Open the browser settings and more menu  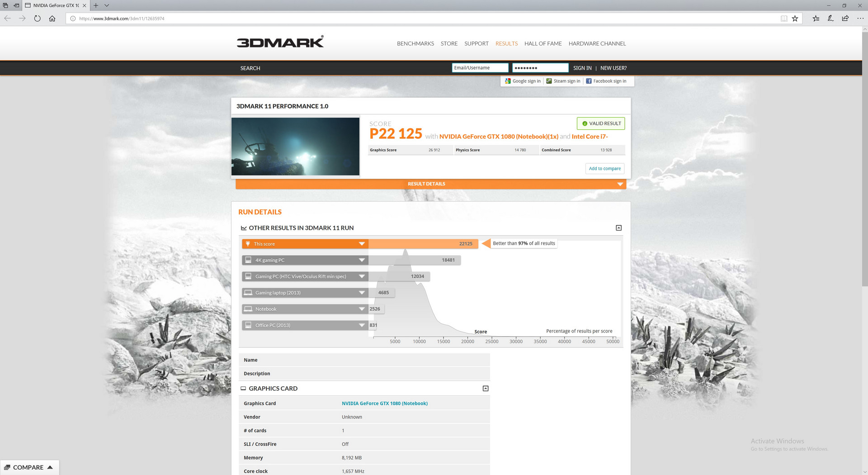pos(860,19)
